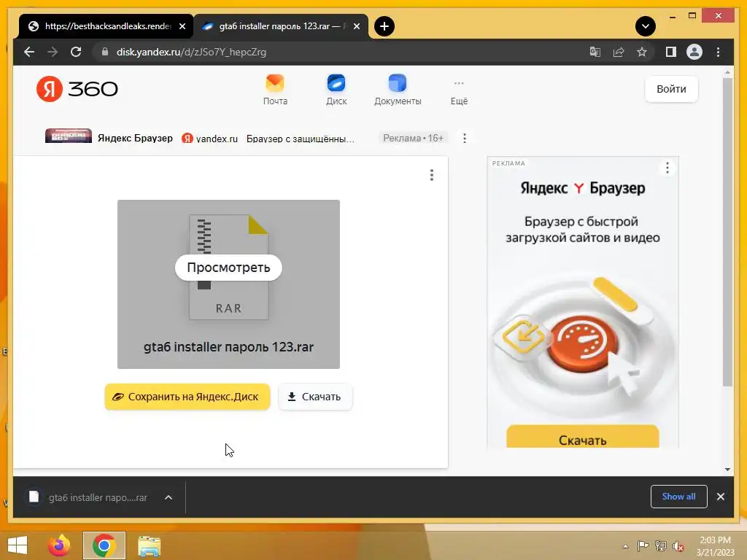Save file with Сохранить на Яндекс.Диск

(x=187, y=397)
